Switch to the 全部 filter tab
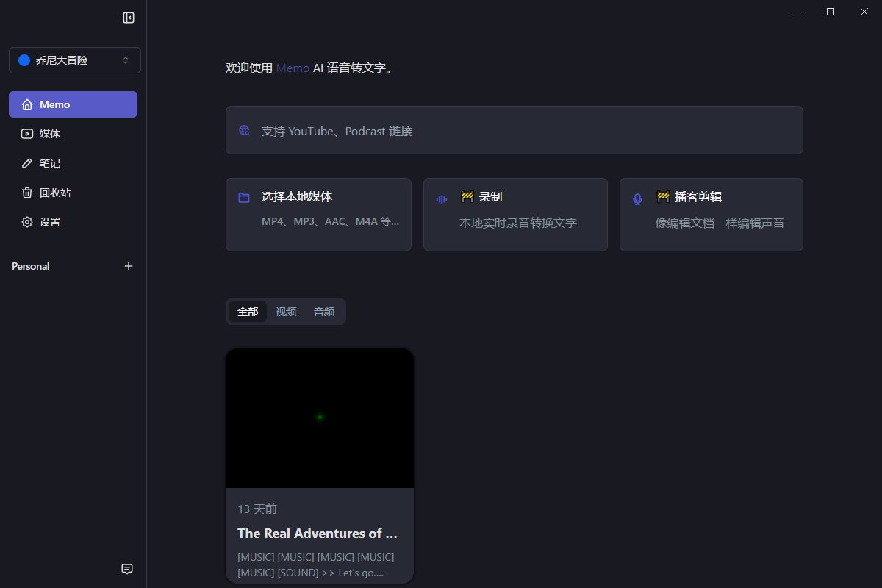The width and height of the screenshot is (882, 588). coord(248,312)
